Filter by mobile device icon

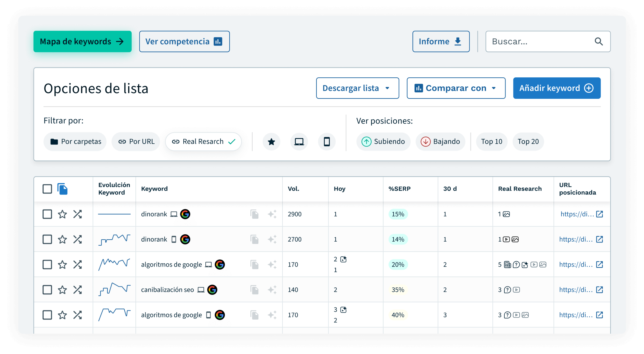tap(326, 142)
